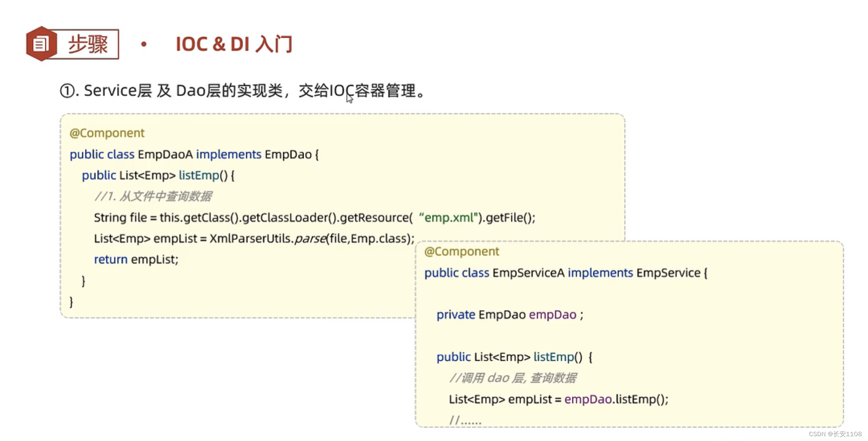Image resolution: width=868 pixels, height=441 pixels.
Task: Click the 'String file = this.getClass()' line
Action: click(315, 217)
